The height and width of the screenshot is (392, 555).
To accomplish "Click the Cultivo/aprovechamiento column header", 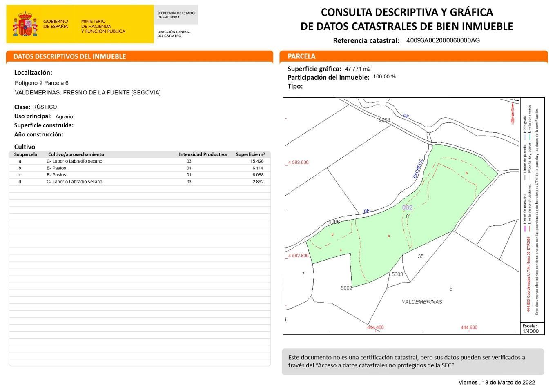I will (76, 154).
